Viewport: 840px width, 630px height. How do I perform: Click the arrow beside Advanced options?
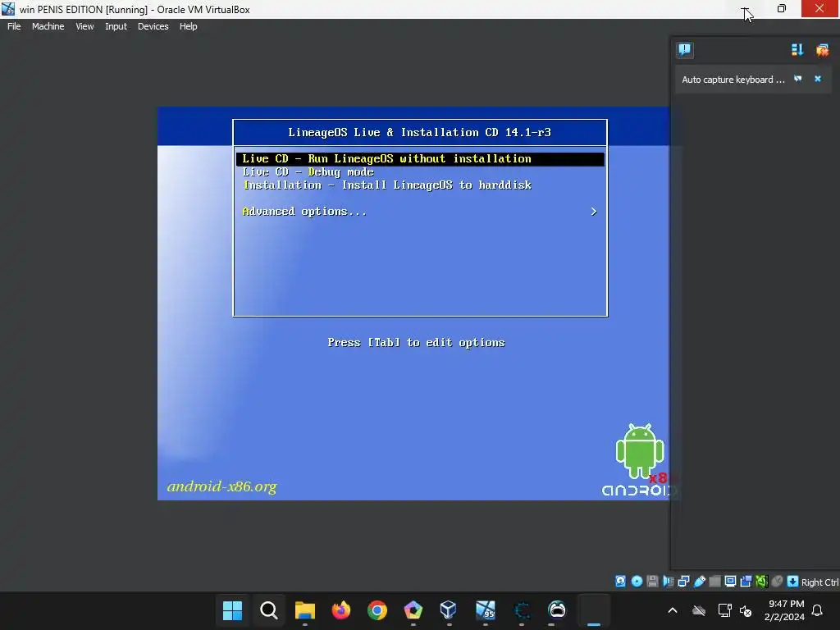[594, 212]
